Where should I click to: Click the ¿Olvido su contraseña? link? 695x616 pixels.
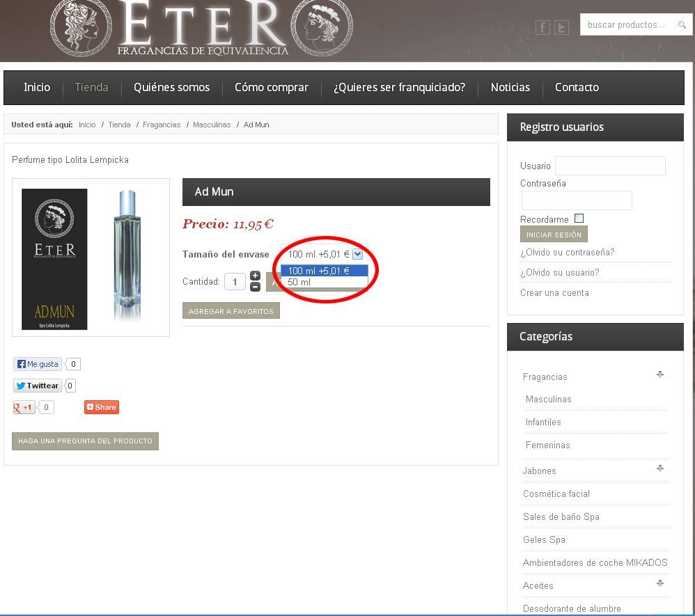pyautogui.click(x=568, y=252)
